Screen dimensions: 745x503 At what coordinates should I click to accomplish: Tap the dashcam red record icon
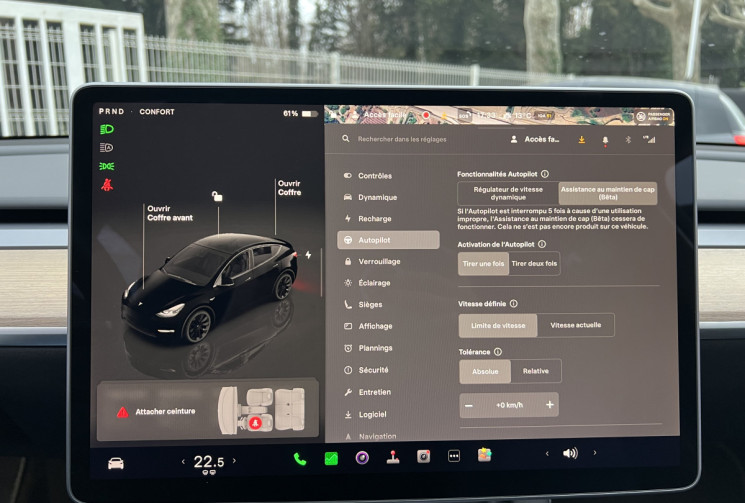click(x=426, y=115)
